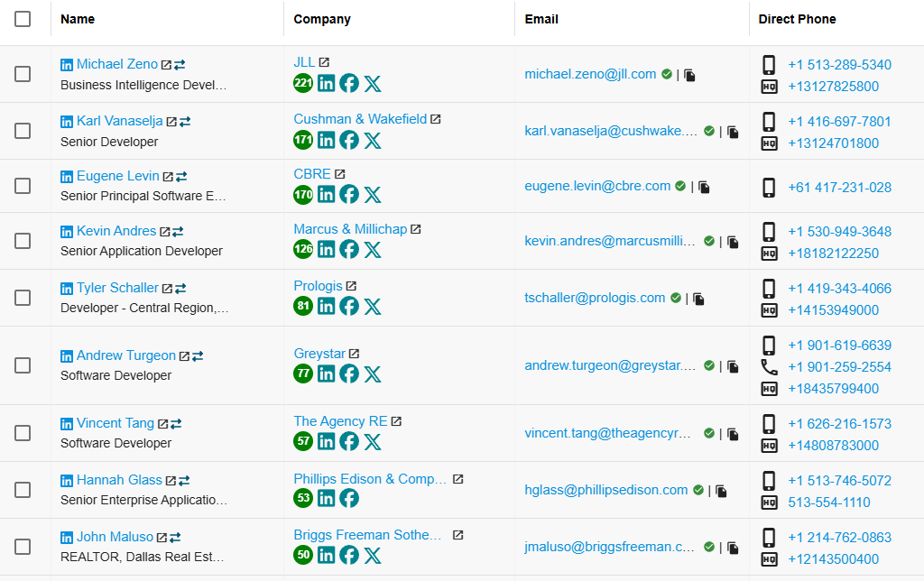Click external link icon next to Greystar
This screenshot has height=581, width=924.
pos(355,354)
